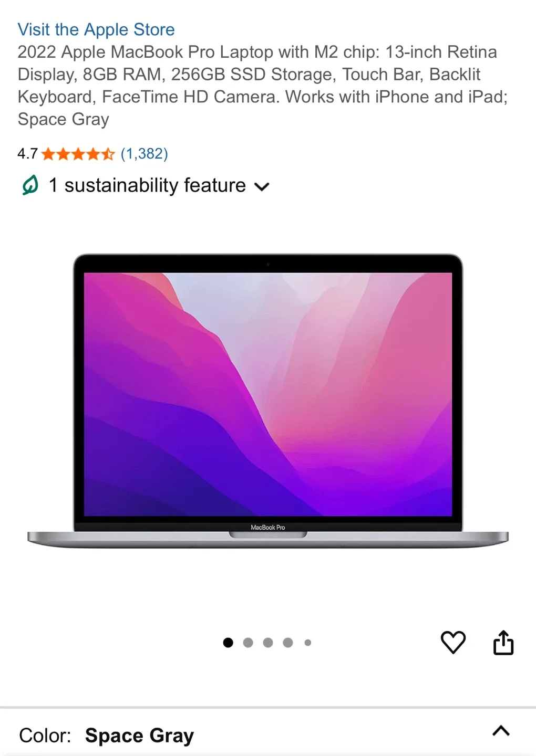
Task: Expand the sustainability feature chevron
Action: tap(262, 186)
